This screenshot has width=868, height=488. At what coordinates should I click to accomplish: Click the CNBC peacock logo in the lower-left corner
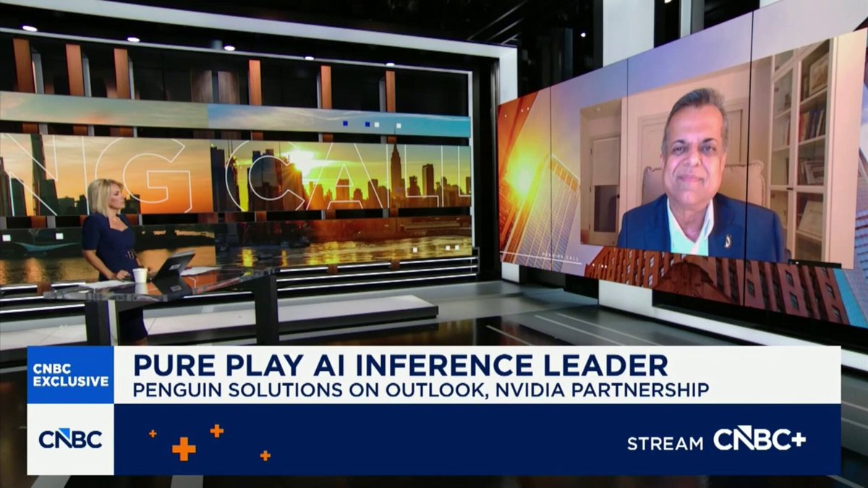click(x=70, y=439)
